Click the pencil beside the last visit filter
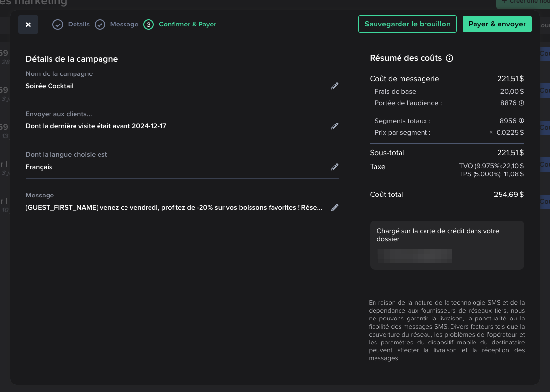This screenshot has height=392, width=550. pyautogui.click(x=335, y=126)
